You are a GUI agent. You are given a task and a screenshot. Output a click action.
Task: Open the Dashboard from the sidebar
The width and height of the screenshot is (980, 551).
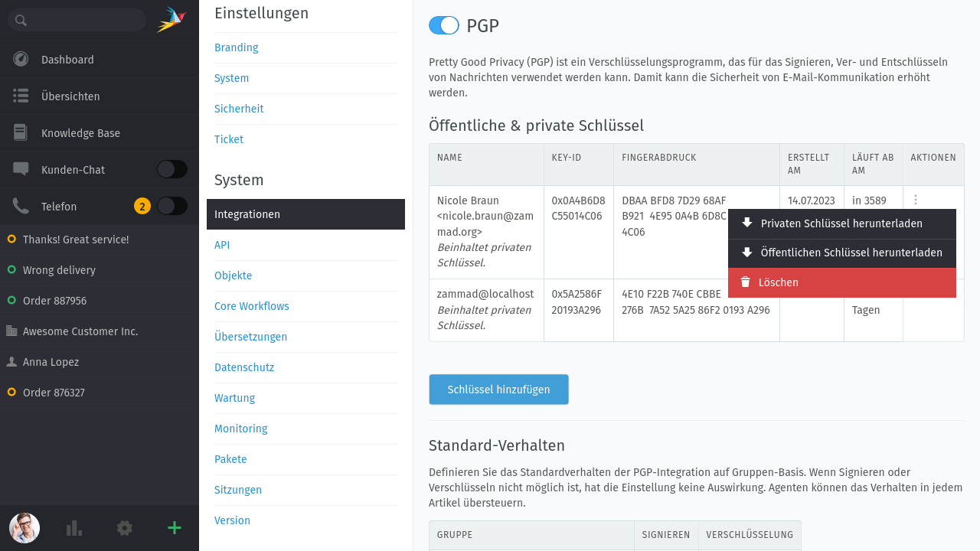point(67,59)
